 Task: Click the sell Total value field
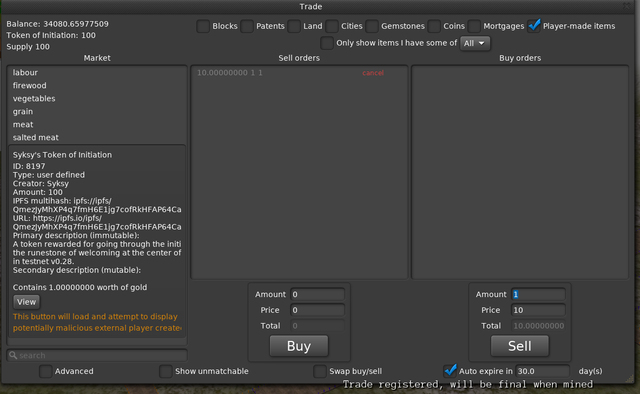click(538, 326)
